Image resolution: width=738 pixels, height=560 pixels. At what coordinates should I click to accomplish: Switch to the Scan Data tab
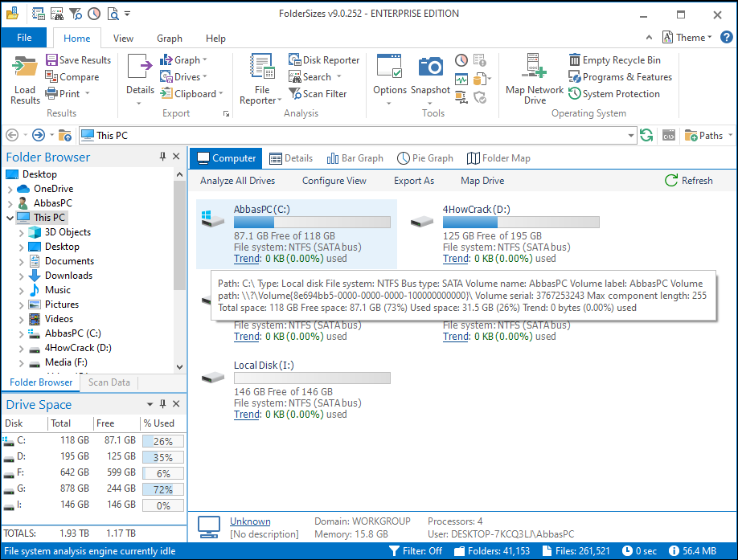109,382
